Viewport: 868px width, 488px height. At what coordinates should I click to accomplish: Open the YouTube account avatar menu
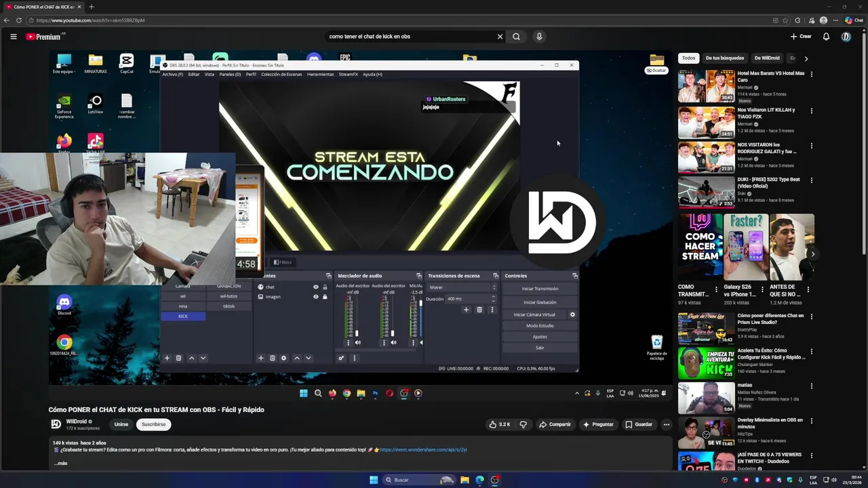(846, 37)
